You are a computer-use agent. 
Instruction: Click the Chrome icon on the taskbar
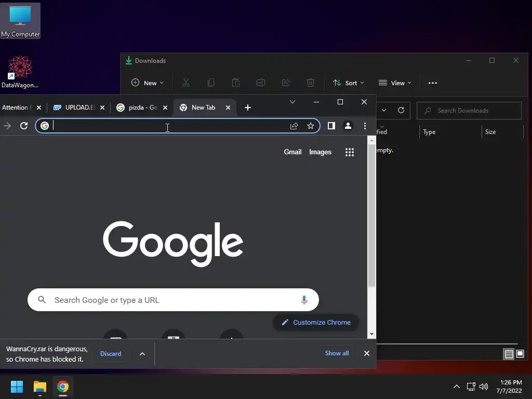pyautogui.click(x=63, y=387)
